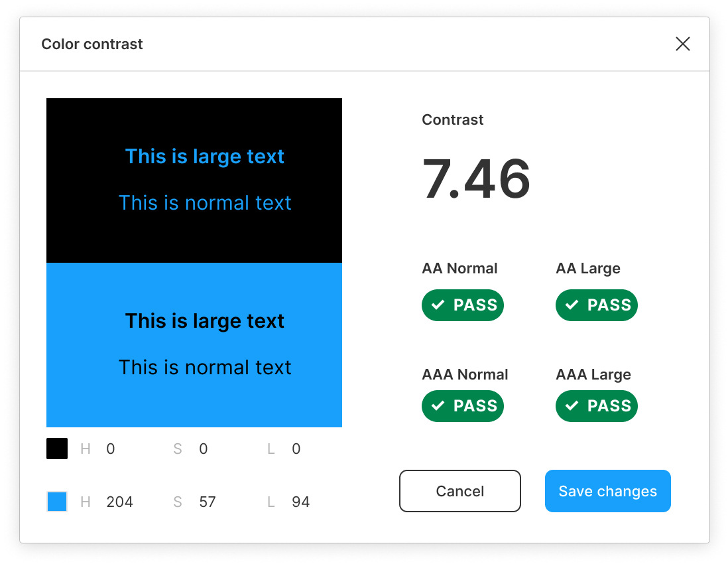Screen dimensions: 728x564
Task: Click the AA Normal PASS badge
Action: tap(462, 305)
